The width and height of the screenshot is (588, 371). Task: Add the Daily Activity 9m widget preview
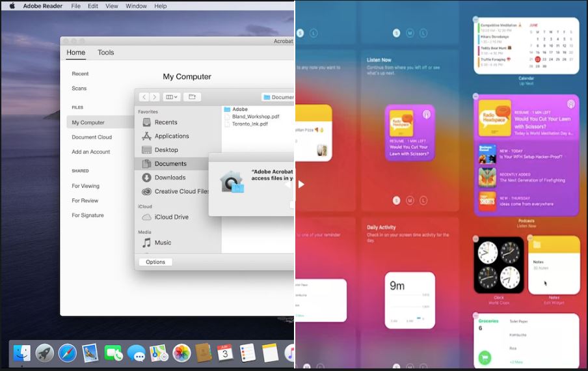point(410,300)
